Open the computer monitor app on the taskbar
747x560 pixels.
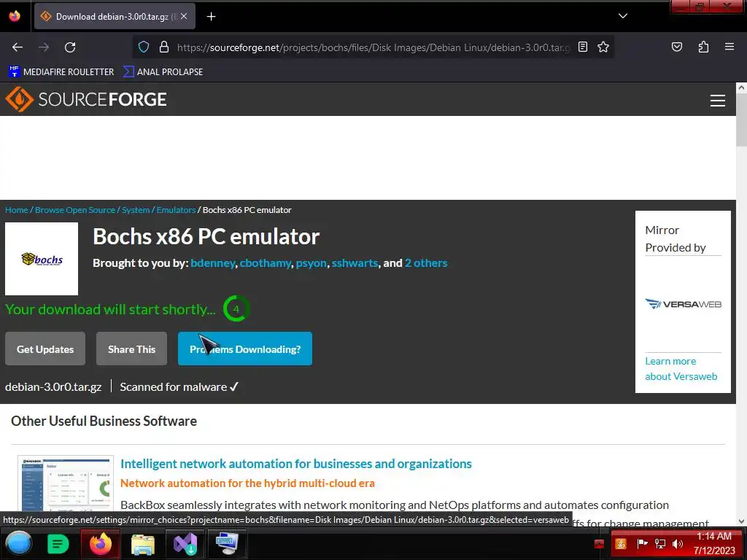point(228,544)
